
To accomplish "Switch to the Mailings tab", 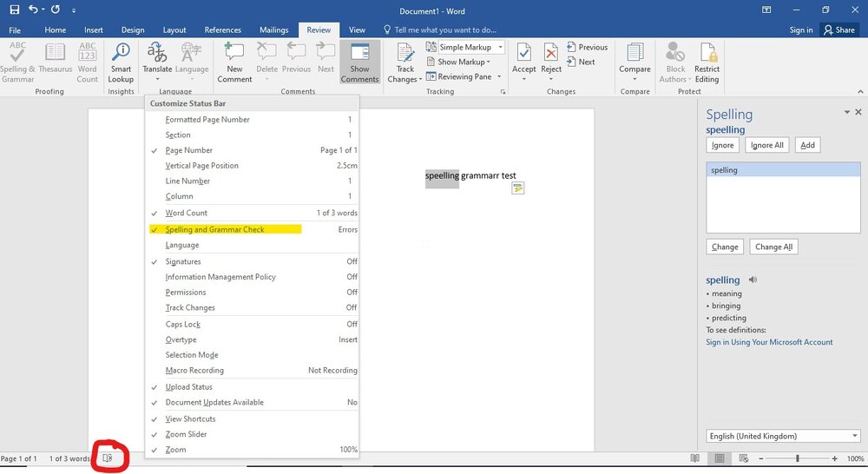I will 273,30.
